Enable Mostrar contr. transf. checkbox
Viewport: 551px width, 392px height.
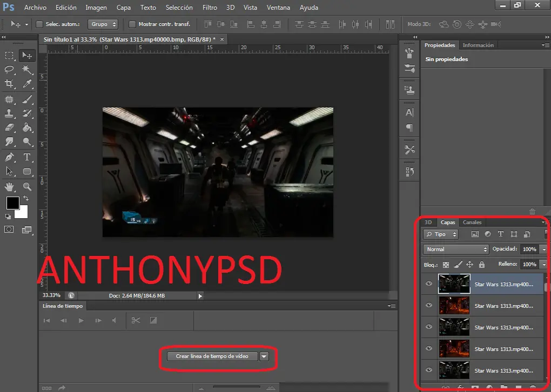[x=132, y=24]
